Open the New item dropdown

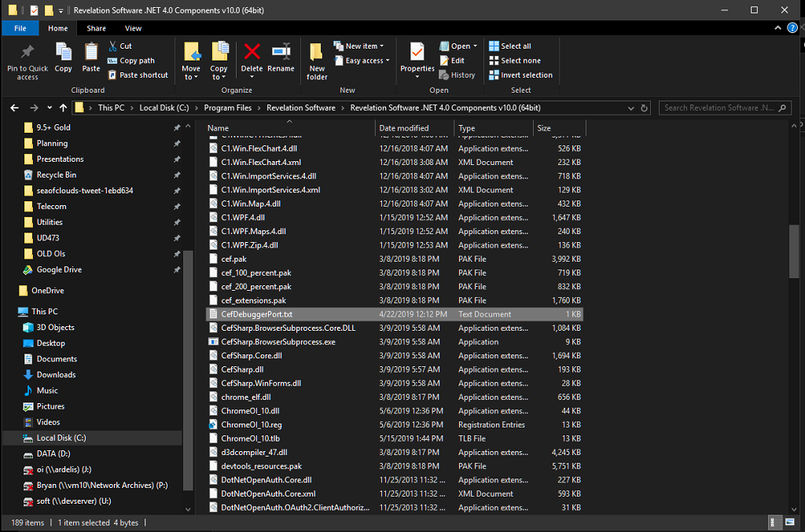point(358,46)
